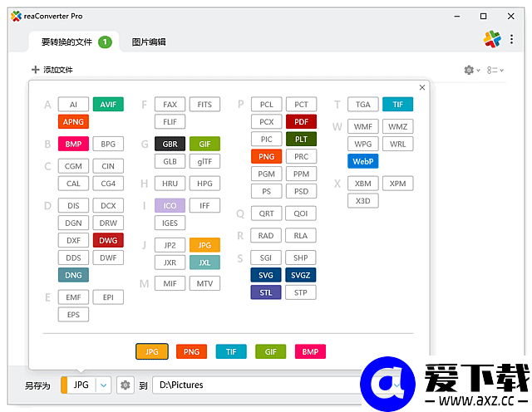This screenshot has width=532, height=412.
Task: Select the PCX format
Action: 267,122
